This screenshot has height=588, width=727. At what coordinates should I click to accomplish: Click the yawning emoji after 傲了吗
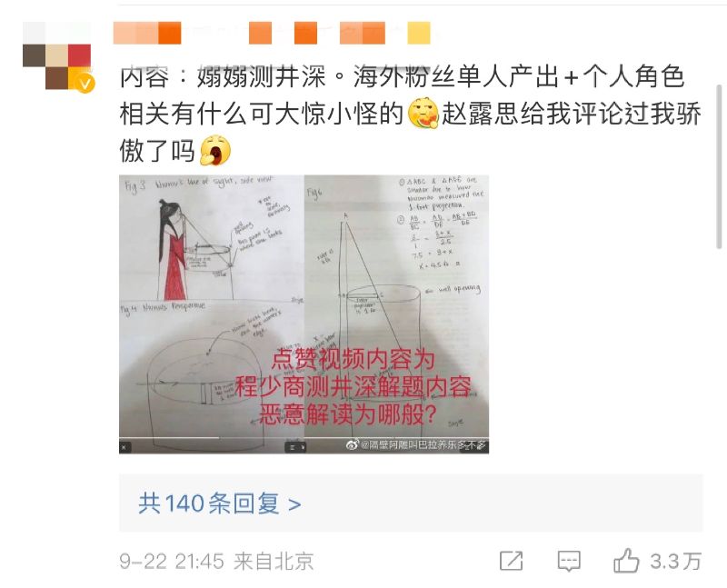215,150
